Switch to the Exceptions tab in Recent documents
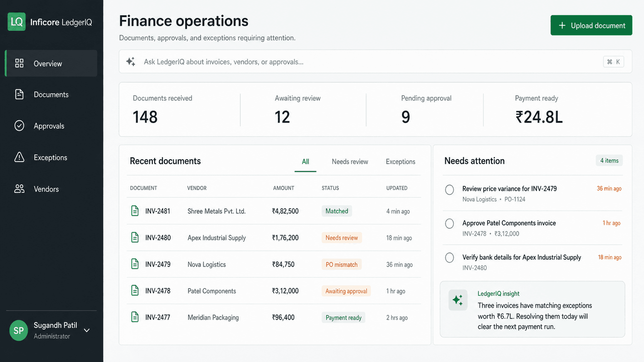 click(401, 162)
